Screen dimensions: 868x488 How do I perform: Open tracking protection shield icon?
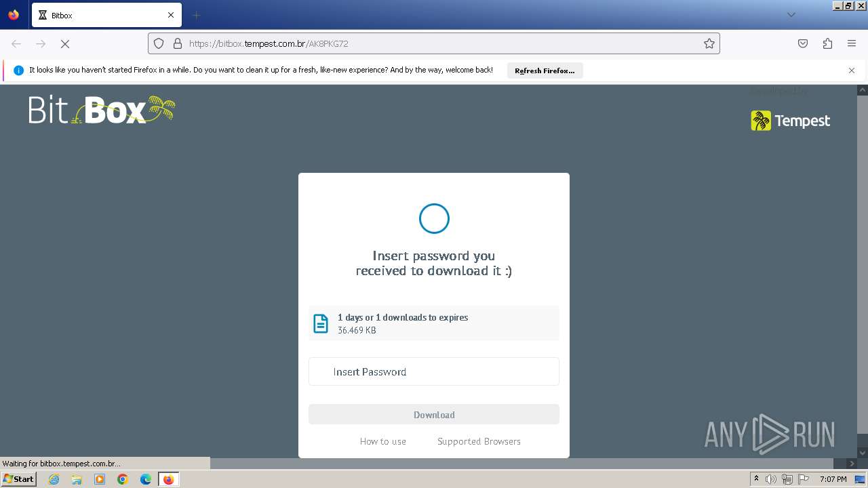159,43
